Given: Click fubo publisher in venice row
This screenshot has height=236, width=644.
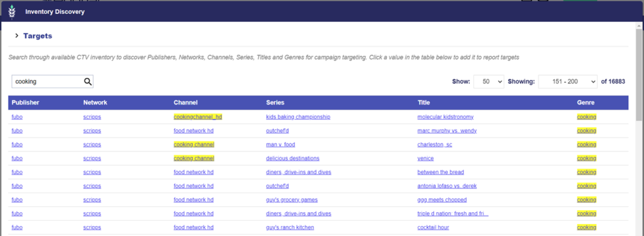Looking at the screenshot, I should (x=17, y=159).
